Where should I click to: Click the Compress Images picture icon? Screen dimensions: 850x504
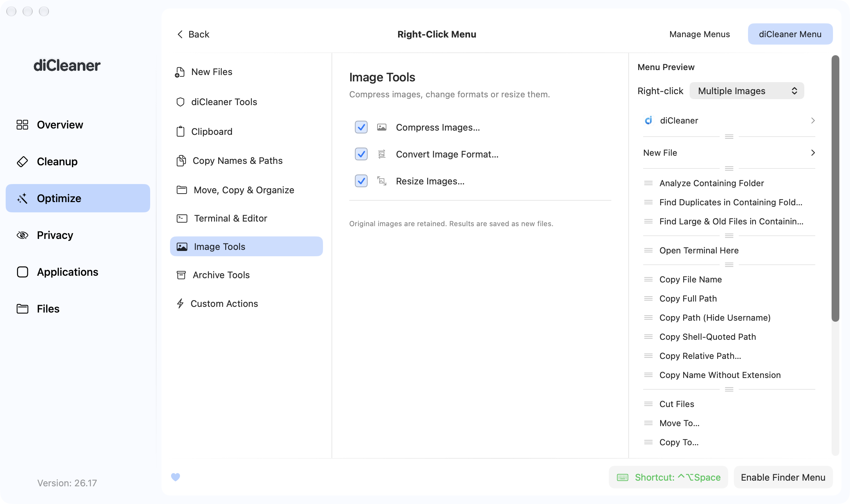[381, 127]
